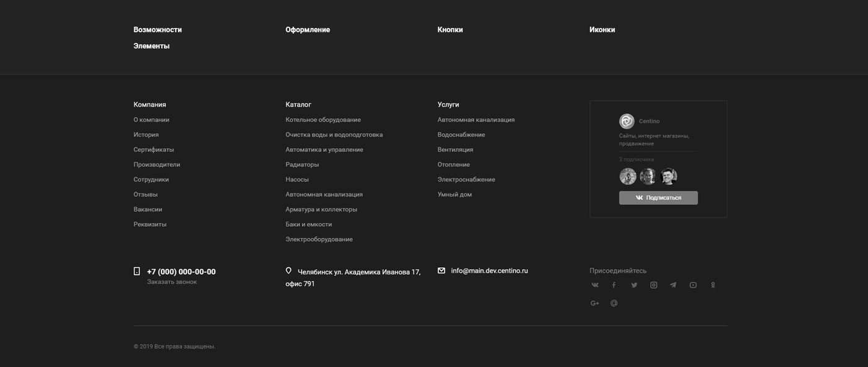
Task: Click the first subscriber avatar thumbnail
Action: [628, 177]
